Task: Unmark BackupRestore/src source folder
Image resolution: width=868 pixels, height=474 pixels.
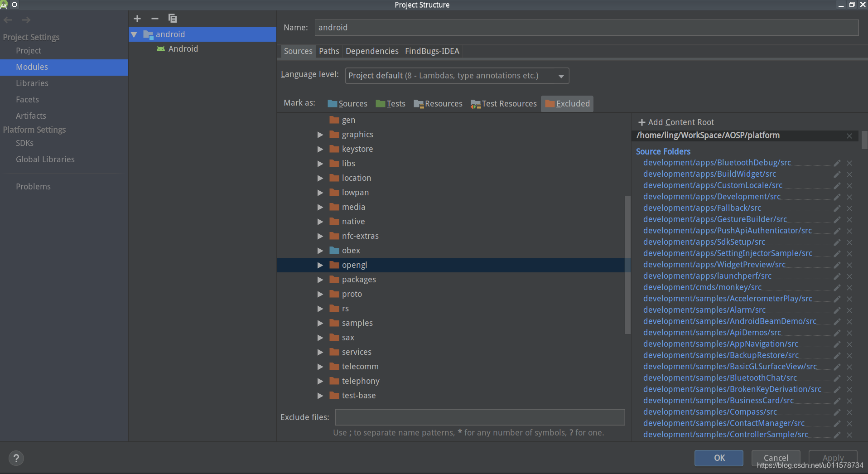Action: (x=849, y=356)
